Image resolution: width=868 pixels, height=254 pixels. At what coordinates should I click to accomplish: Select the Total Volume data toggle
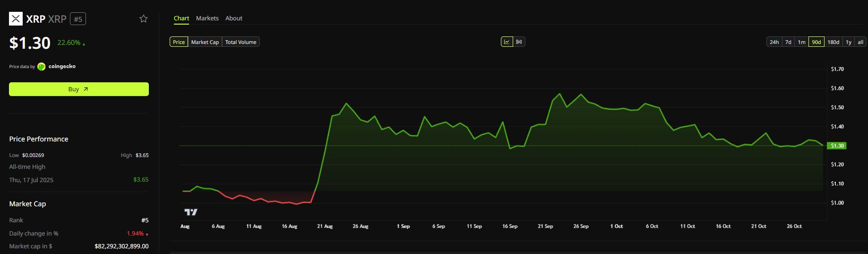pyautogui.click(x=241, y=42)
